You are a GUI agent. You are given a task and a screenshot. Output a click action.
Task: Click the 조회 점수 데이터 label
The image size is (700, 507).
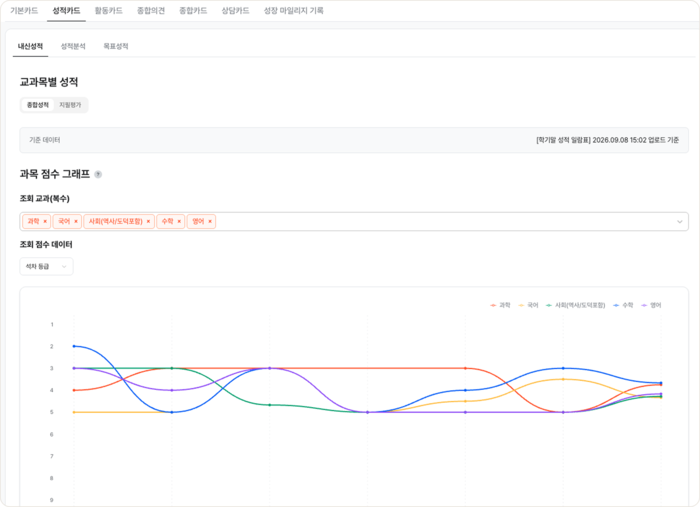coord(46,245)
